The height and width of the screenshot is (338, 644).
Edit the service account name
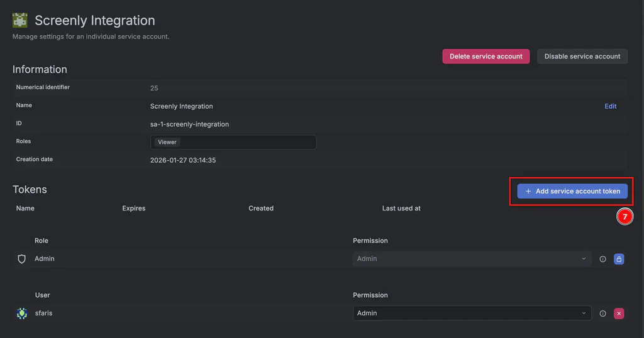point(610,106)
